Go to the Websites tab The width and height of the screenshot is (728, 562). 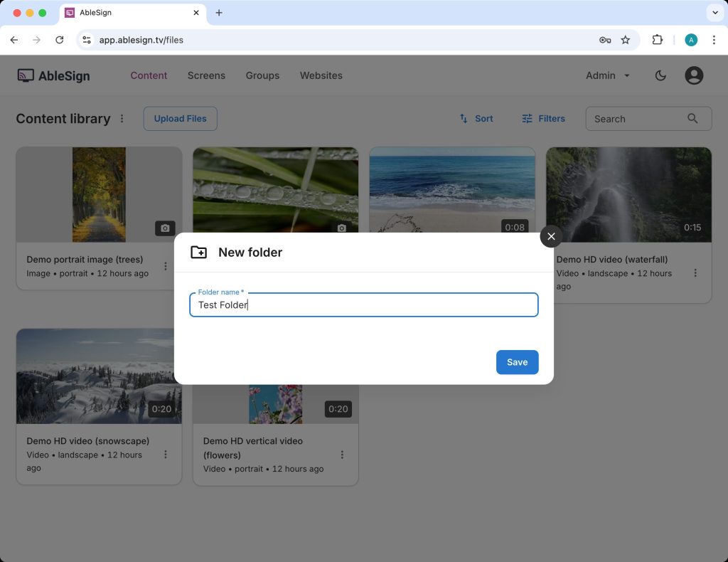point(321,75)
